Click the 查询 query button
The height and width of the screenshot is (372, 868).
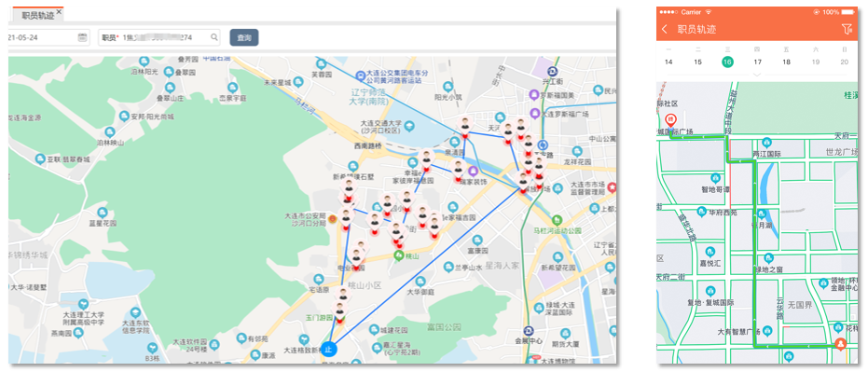pyautogui.click(x=244, y=37)
